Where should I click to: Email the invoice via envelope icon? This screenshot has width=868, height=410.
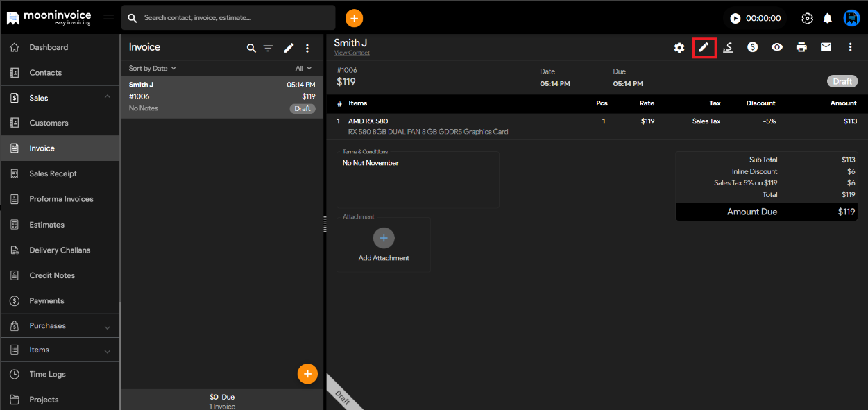coord(826,47)
